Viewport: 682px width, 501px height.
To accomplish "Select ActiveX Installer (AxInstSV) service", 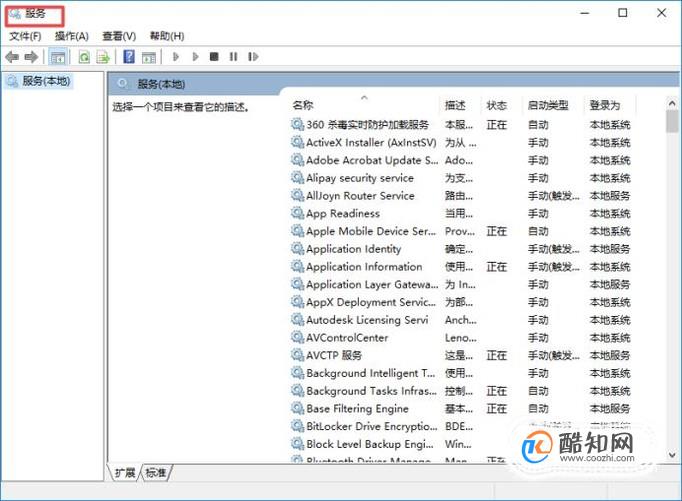I will 461,143.
